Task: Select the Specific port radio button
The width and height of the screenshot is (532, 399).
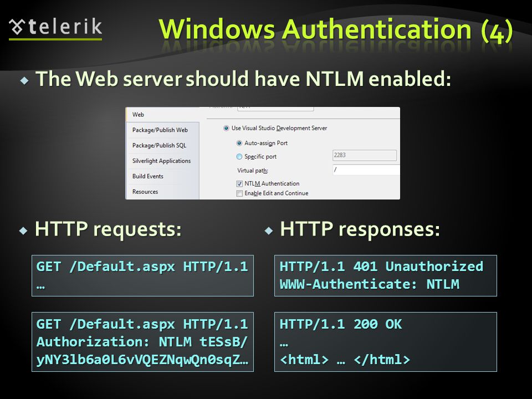Action: click(x=239, y=156)
